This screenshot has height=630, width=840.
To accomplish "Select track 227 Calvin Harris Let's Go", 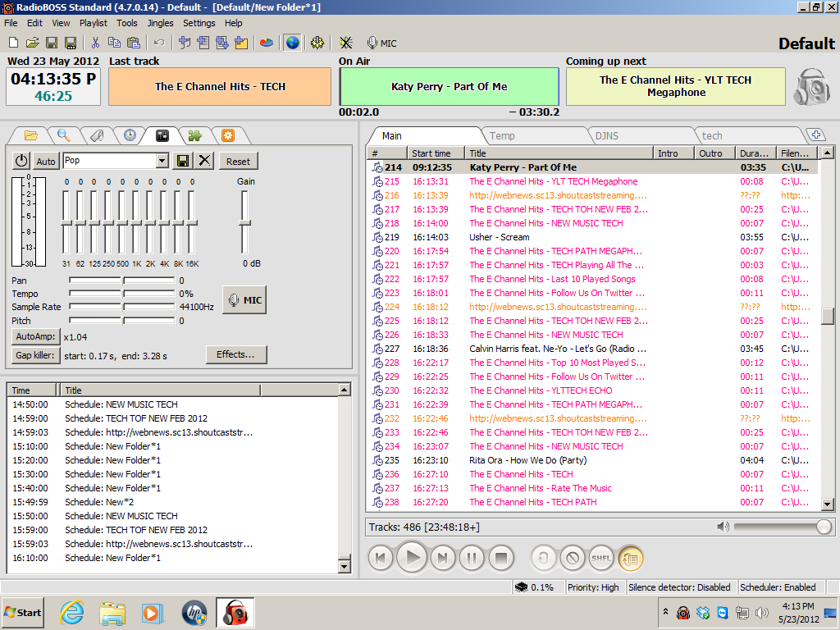I will [594, 349].
